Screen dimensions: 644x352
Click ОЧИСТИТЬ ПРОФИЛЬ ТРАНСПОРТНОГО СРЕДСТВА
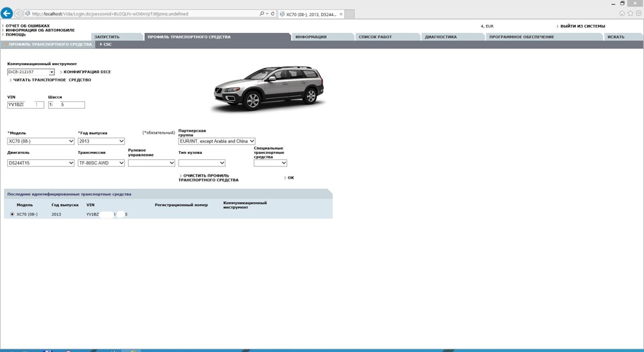[x=208, y=177]
